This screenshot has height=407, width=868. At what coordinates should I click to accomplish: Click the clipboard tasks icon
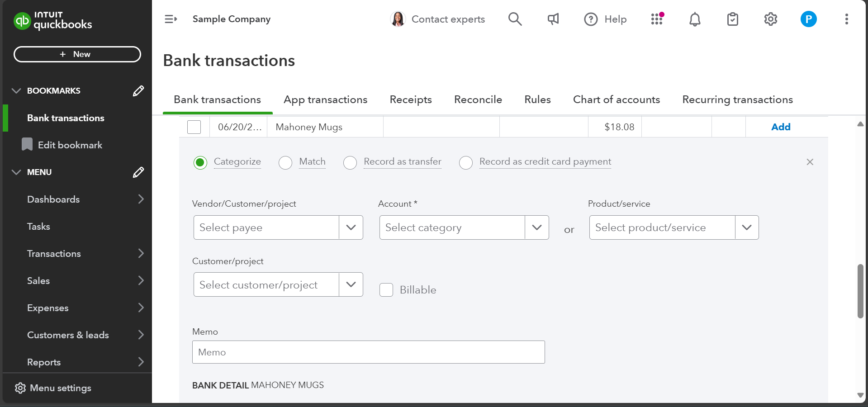tap(732, 19)
